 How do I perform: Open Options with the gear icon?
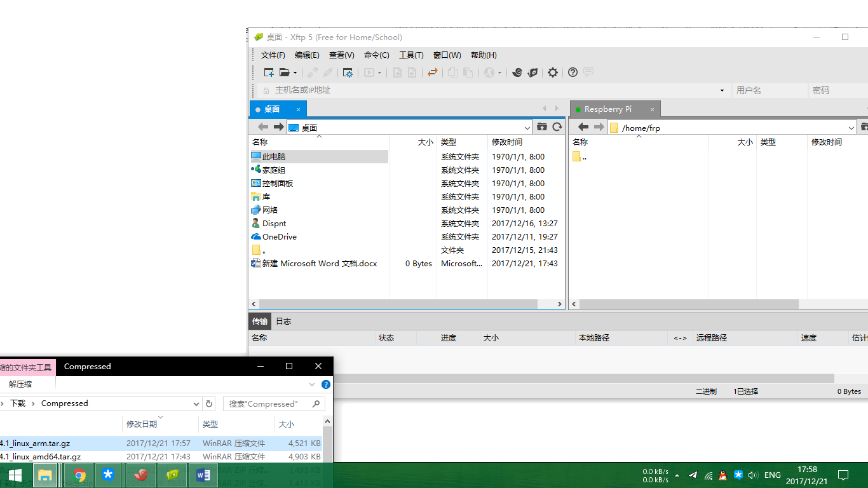(553, 72)
